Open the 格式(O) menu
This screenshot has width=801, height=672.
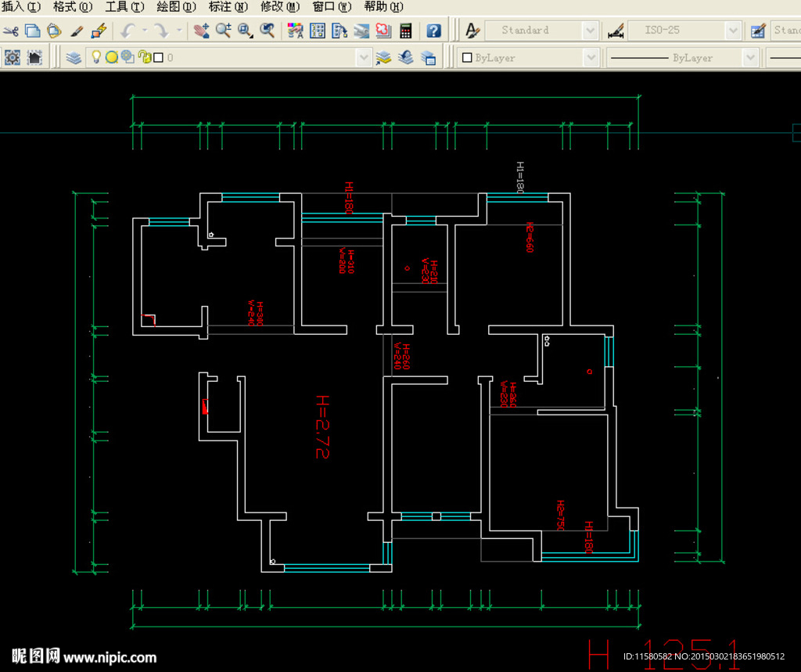(x=72, y=7)
